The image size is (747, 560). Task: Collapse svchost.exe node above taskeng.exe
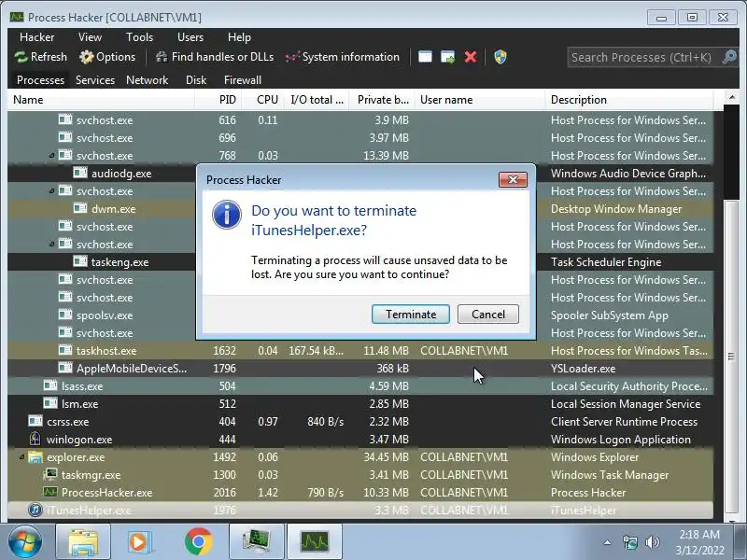coord(51,245)
